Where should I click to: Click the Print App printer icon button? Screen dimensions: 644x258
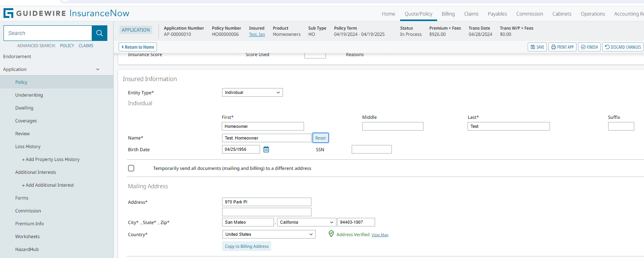(x=562, y=47)
